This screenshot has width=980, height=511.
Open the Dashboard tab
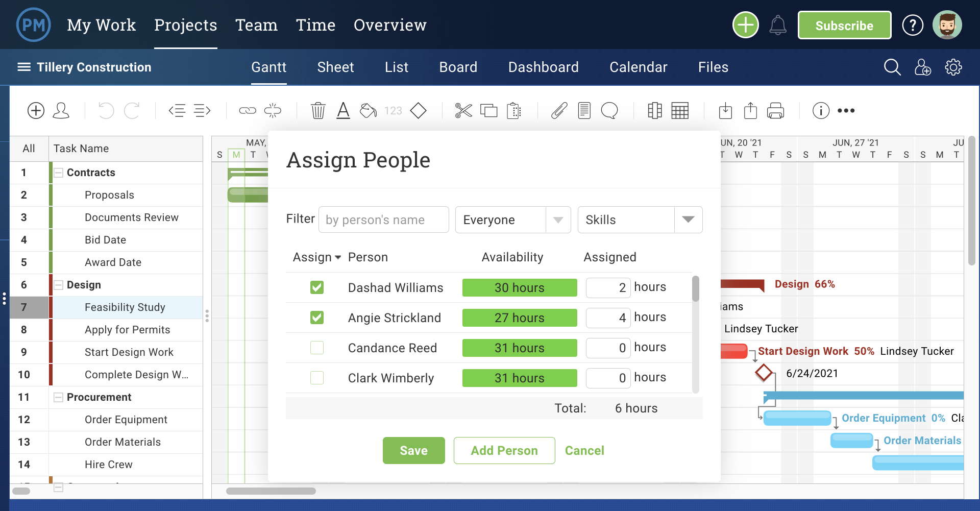click(543, 67)
